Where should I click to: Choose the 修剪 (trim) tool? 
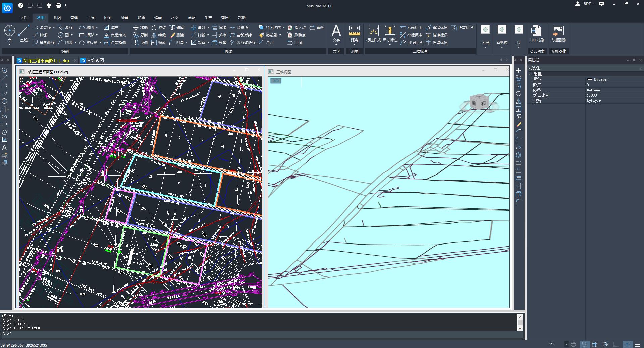(x=177, y=28)
